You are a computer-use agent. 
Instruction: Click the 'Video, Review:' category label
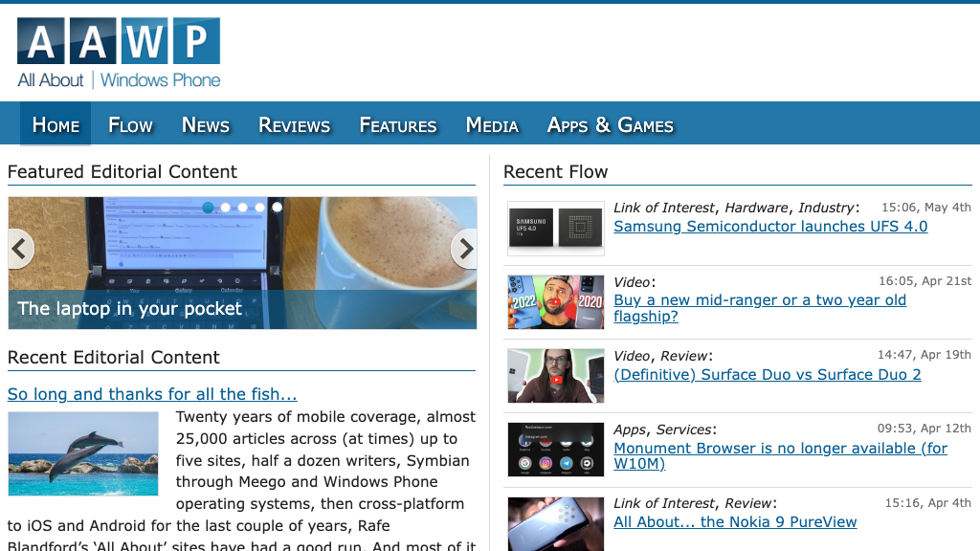pyautogui.click(x=663, y=356)
